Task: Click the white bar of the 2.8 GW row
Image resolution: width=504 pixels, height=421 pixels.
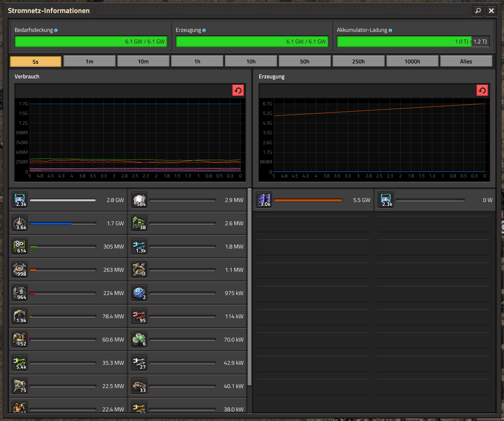Action: pyautogui.click(x=63, y=200)
